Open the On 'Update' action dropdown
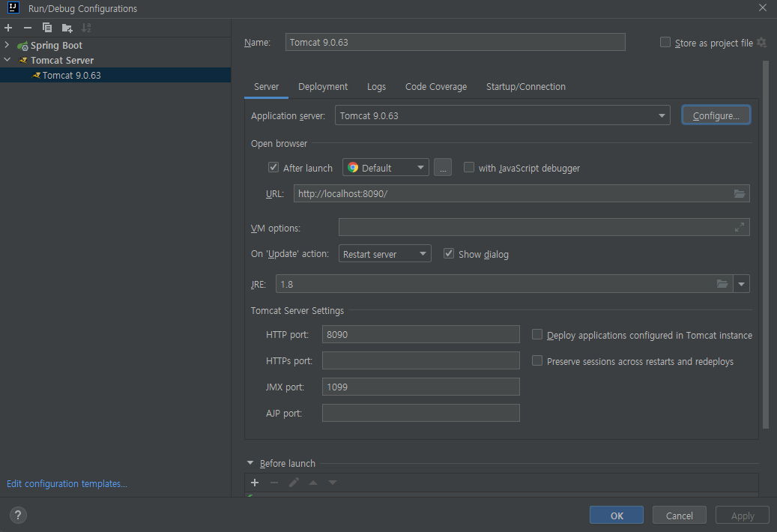This screenshot has width=777, height=532. [x=423, y=253]
